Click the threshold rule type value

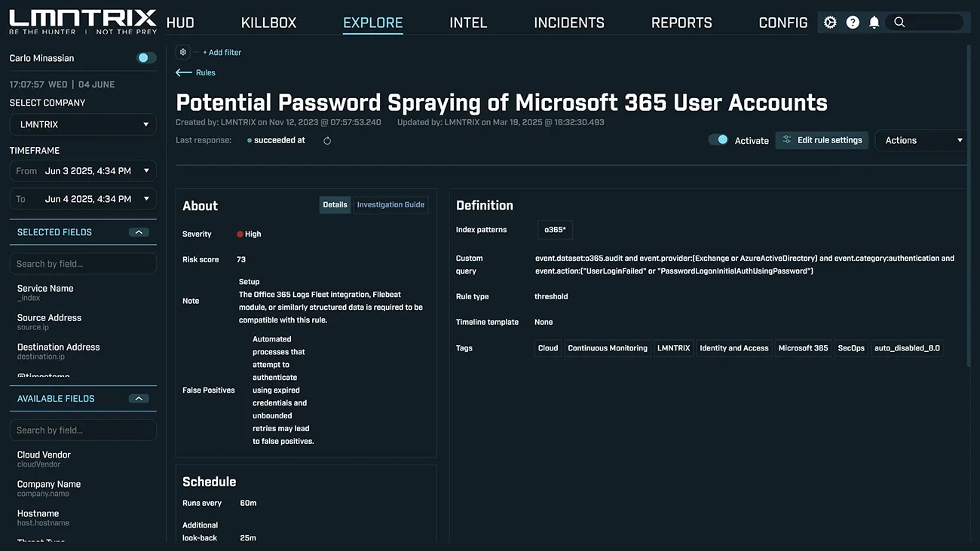[x=551, y=297]
